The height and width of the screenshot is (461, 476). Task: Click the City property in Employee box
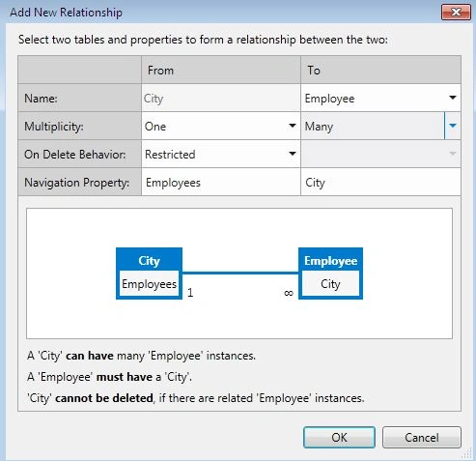point(330,284)
